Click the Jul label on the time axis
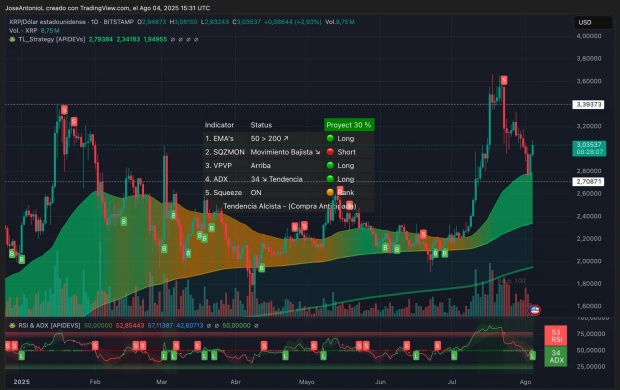This screenshot has height=390, width=620. [452, 382]
